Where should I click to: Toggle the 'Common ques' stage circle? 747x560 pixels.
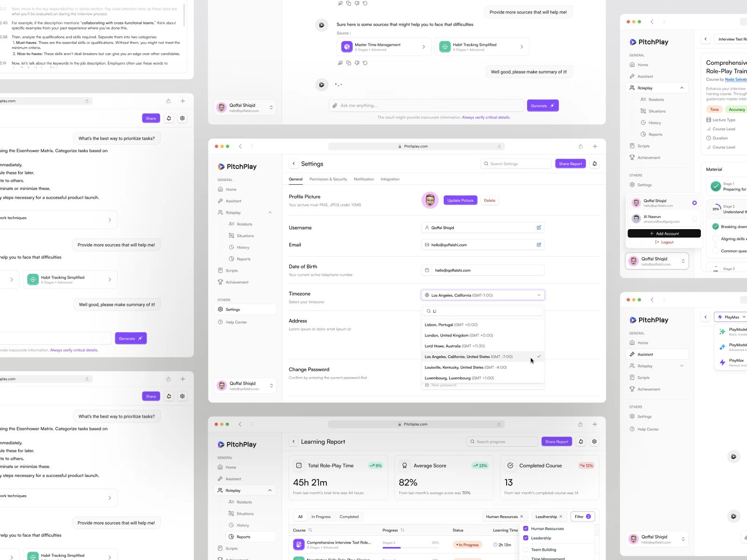coord(715,251)
